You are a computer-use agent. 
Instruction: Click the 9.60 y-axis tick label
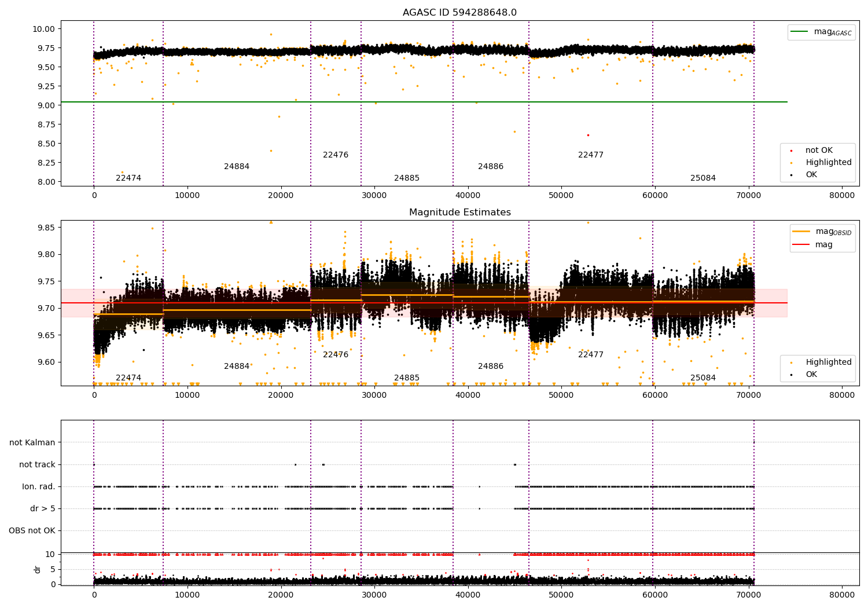(45, 362)
